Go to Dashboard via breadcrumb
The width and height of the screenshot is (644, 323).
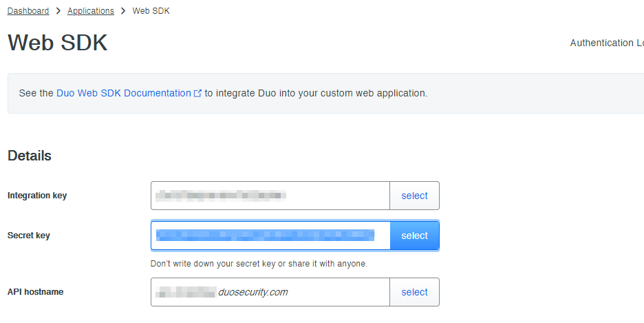28,11
